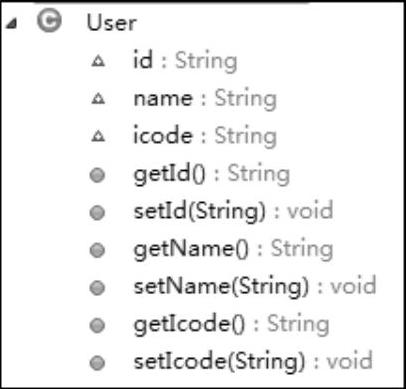
Task: Click the circle method icon for getId()
Action: pyautogui.click(x=97, y=175)
